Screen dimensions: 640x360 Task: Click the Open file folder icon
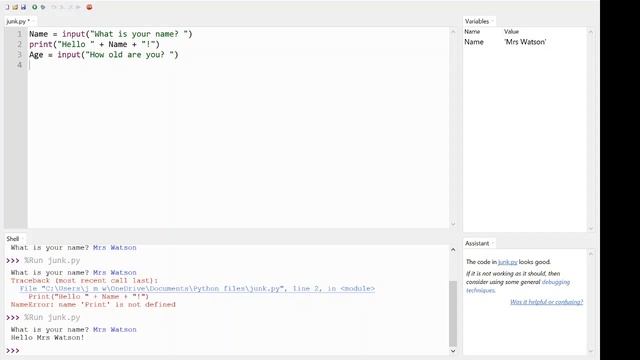coord(15,7)
